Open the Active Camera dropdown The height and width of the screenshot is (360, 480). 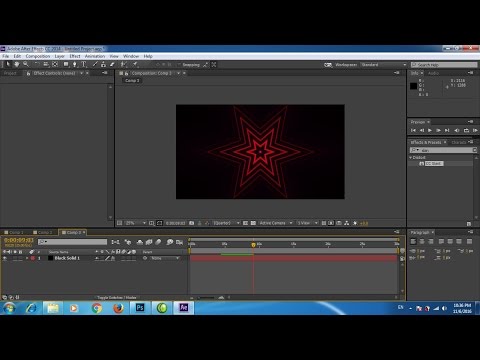pyautogui.click(x=276, y=223)
